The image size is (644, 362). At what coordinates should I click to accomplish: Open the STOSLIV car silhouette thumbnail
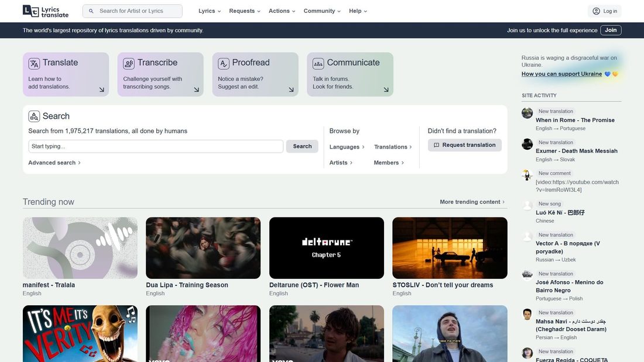point(450,248)
